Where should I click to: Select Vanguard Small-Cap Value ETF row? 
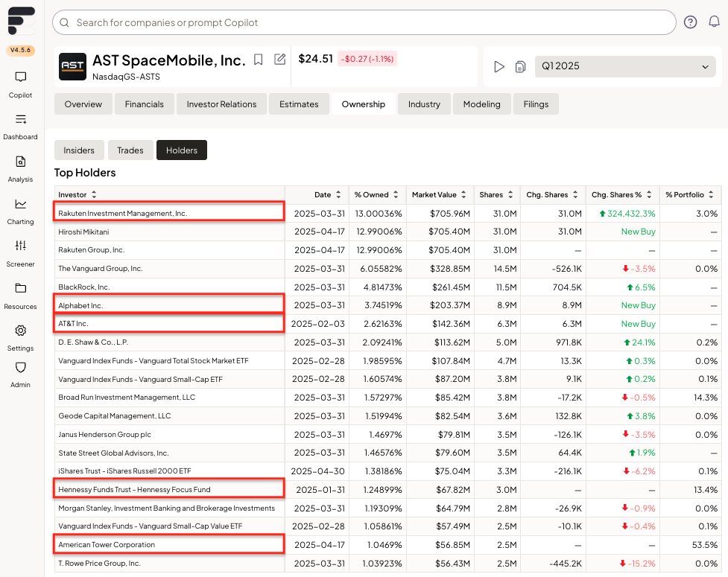click(387, 526)
